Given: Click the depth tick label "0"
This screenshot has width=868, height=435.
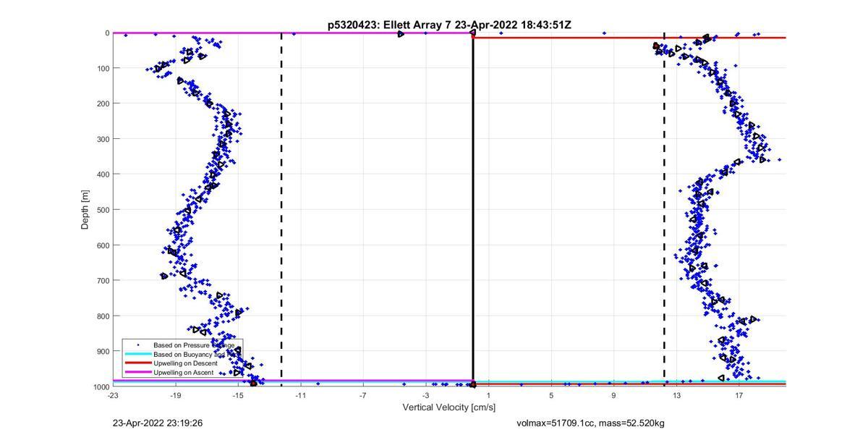Looking at the screenshot, I should pyautogui.click(x=107, y=33).
